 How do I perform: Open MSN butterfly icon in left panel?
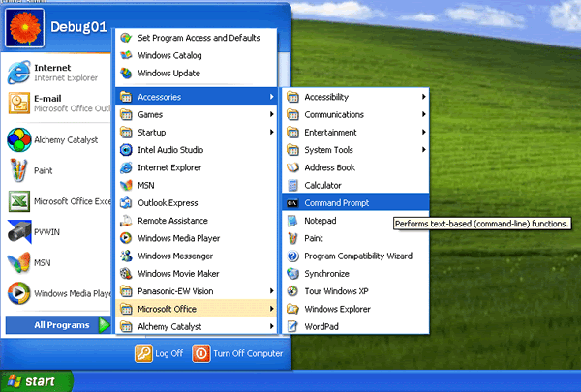tap(19, 262)
